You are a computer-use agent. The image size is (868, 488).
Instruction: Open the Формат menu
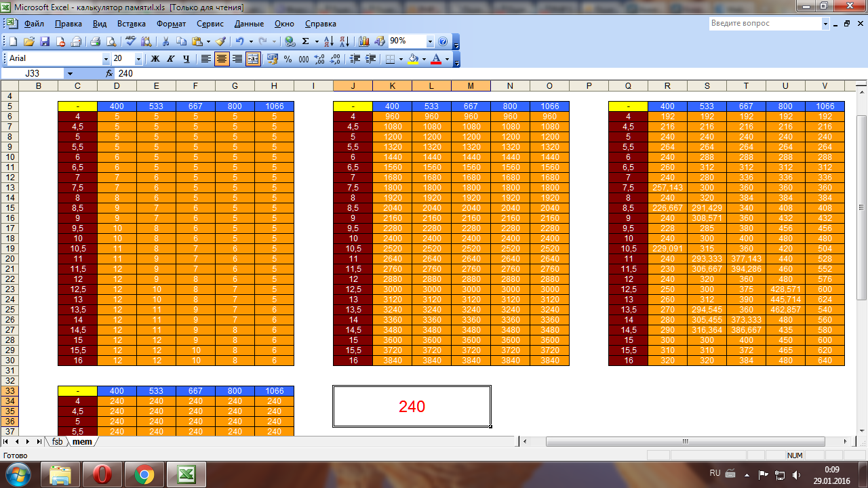pos(171,24)
